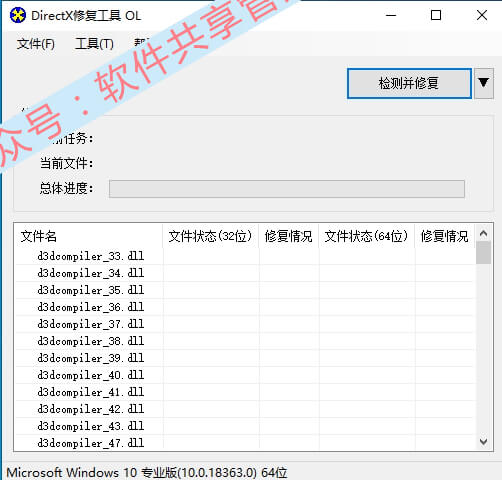Maximize the DirectX repair tool window
The height and width of the screenshot is (480, 502).
click(x=436, y=15)
